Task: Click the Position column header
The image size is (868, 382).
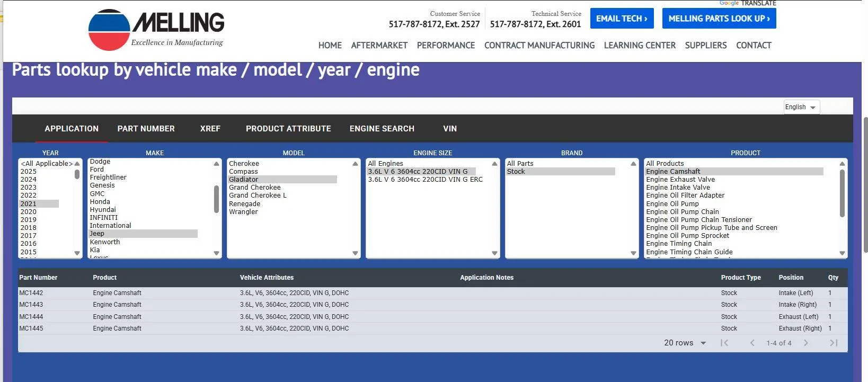Action: pyautogui.click(x=791, y=278)
